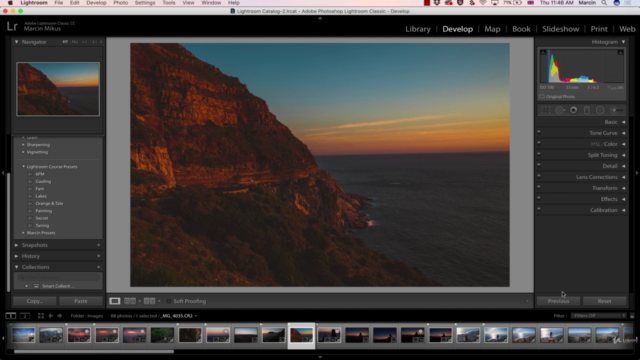
Task: Open the Apple menu
Action: (x=10, y=3)
